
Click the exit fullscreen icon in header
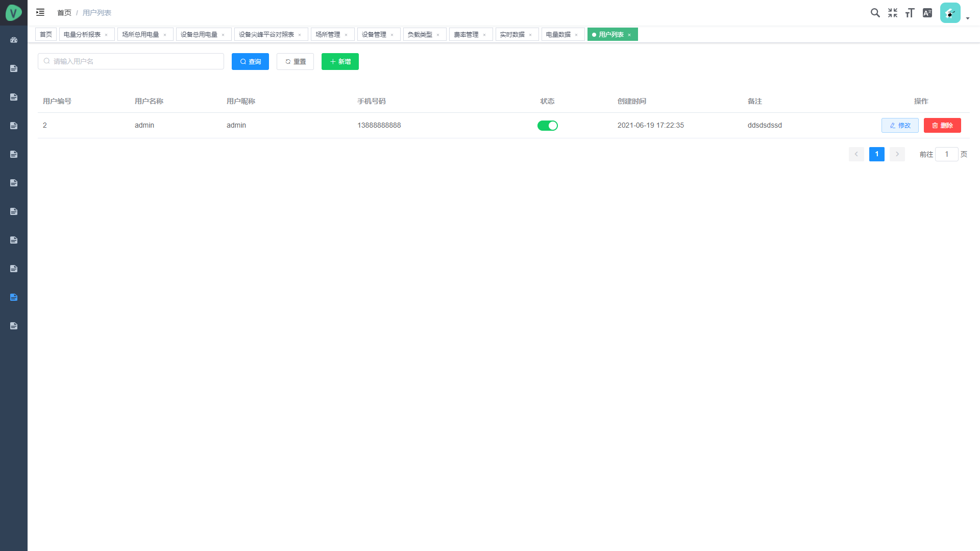892,13
